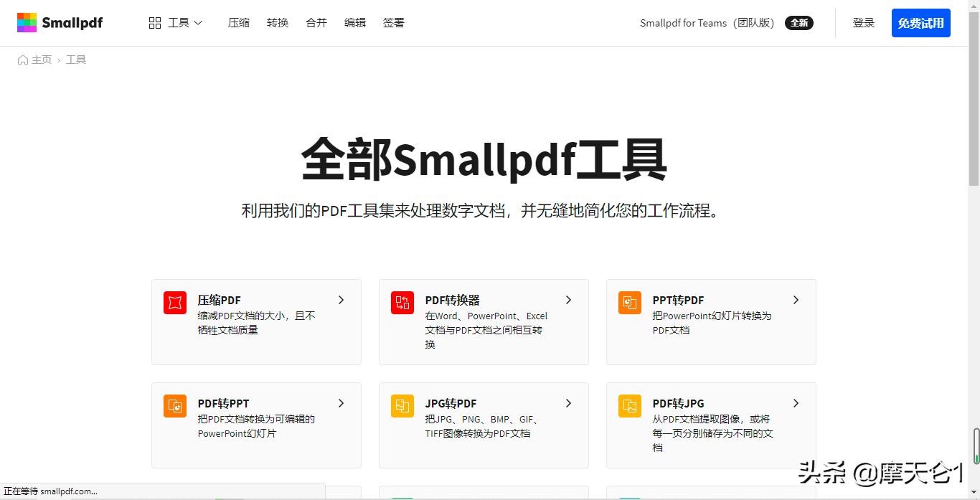Image resolution: width=980 pixels, height=500 pixels.
Task: Click the PDF转JPG card title
Action: coord(679,403)
